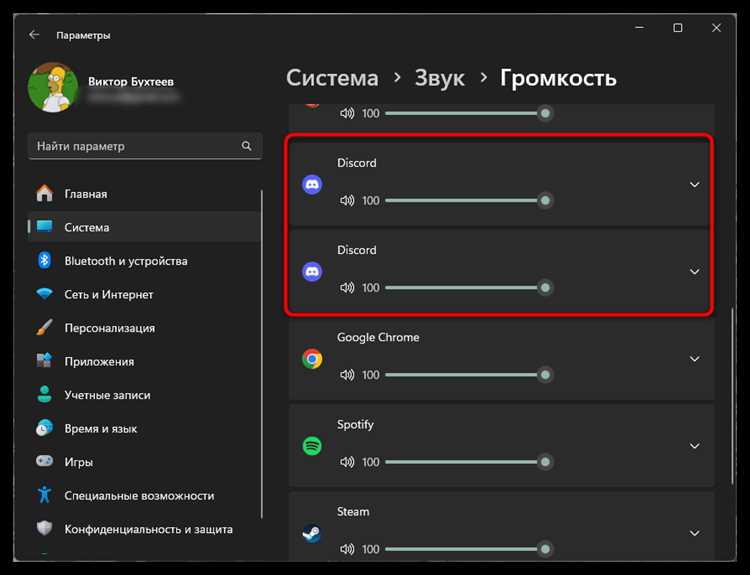Click the second Discord app icon
This screenshot has width=750, height=575.
(x=312, y=272)
